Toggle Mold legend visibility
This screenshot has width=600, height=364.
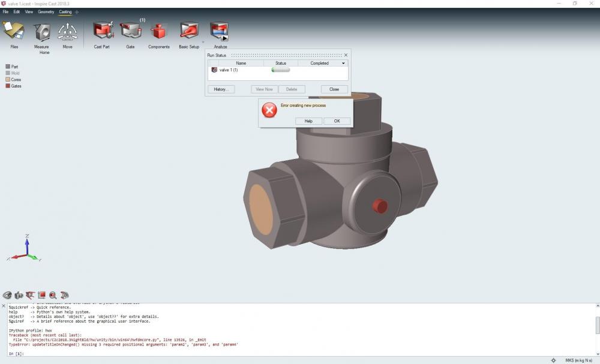pos(8,73)
